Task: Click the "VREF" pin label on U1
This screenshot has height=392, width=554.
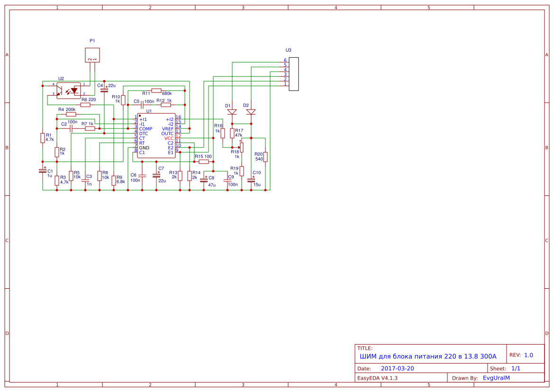Action: click(168, 128)
